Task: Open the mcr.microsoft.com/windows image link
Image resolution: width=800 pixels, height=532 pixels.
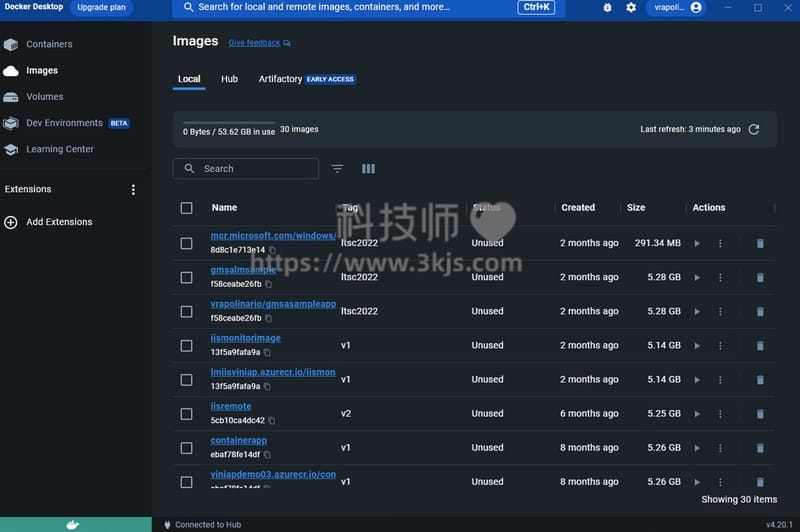Action: pos(273,236)
